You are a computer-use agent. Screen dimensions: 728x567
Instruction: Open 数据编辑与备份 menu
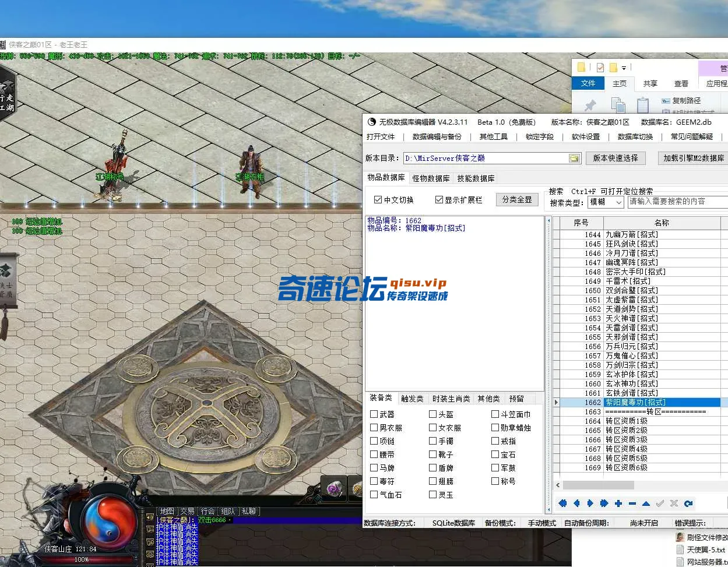[x=437, y=136]
